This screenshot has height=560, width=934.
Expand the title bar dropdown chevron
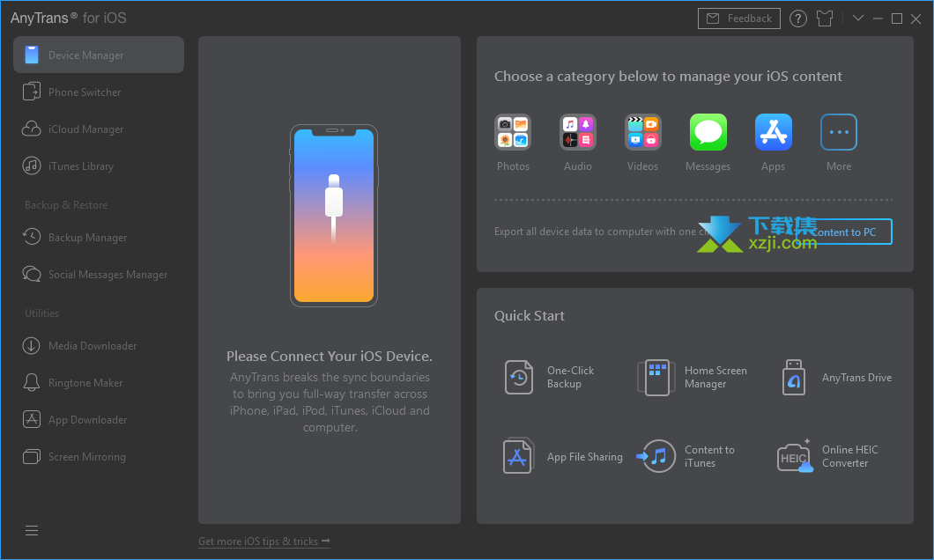[857, 18]
